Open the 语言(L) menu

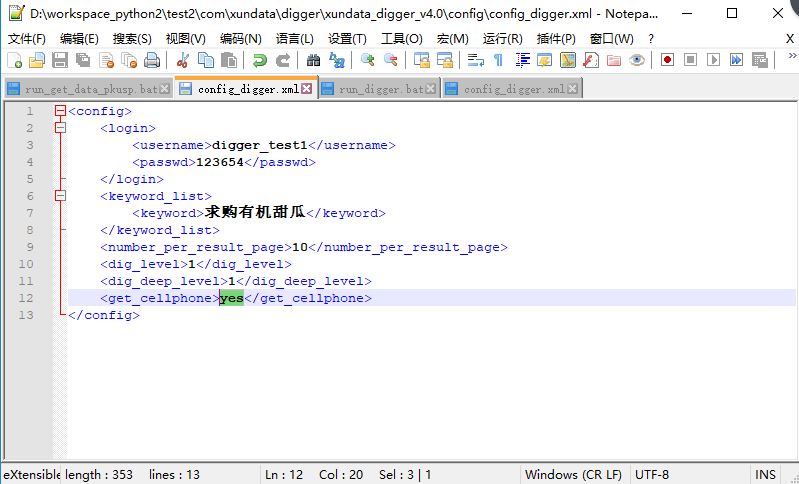[x=295, y=39]
